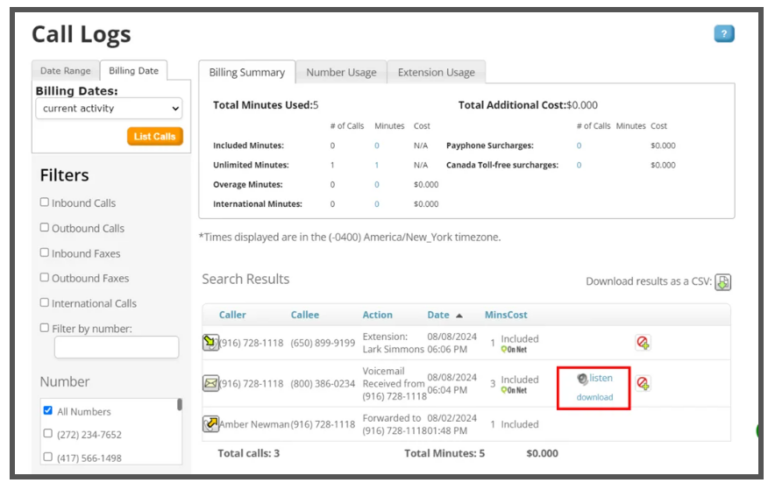Viewport: 768px width, 490px height.
Task: Click the listen link for the voicemail
Action: pyautogui.click(x=601, y=378)
